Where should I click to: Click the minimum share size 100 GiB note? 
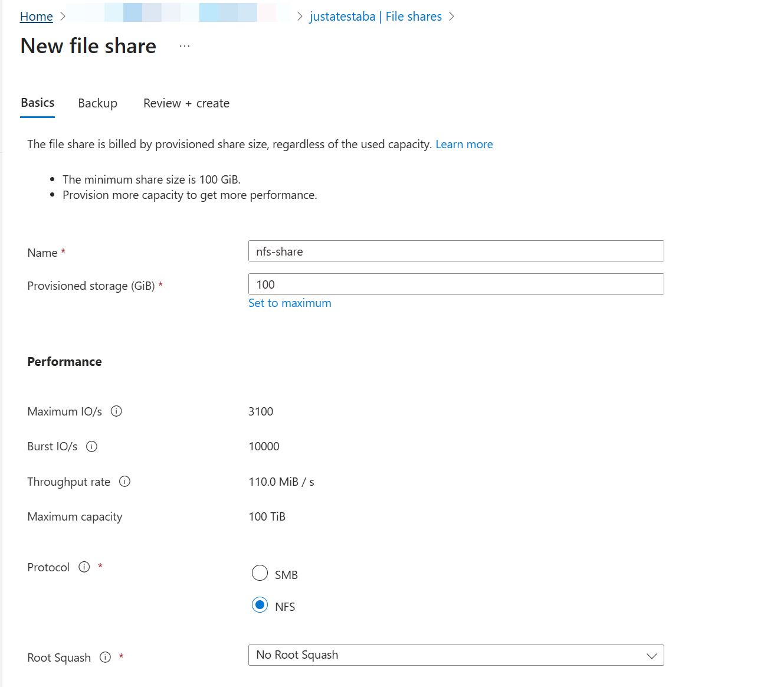(152, 179)
